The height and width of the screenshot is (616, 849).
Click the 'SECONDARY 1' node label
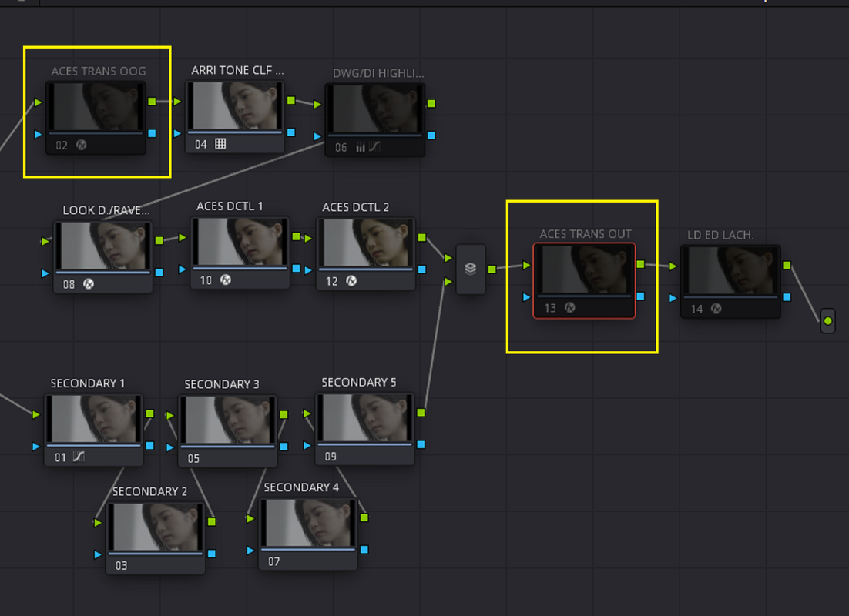click(x=88, y=383)
